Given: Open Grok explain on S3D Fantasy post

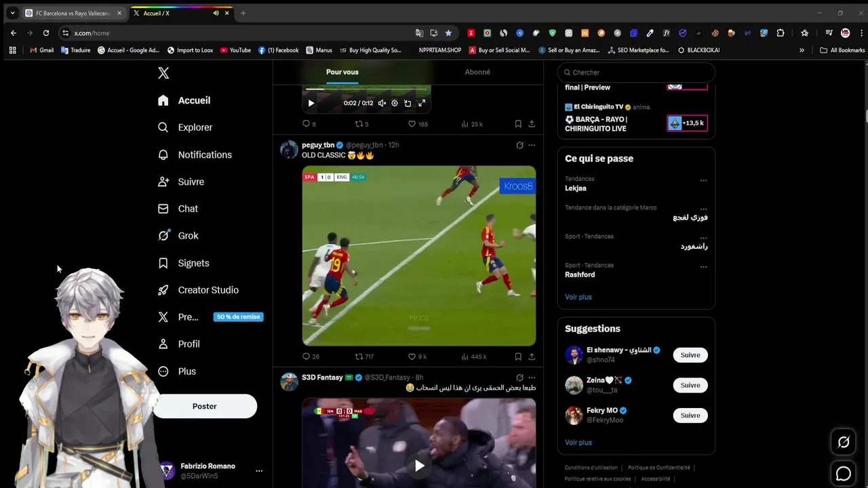Looking at the screenshot, I should tap(519, 378).
